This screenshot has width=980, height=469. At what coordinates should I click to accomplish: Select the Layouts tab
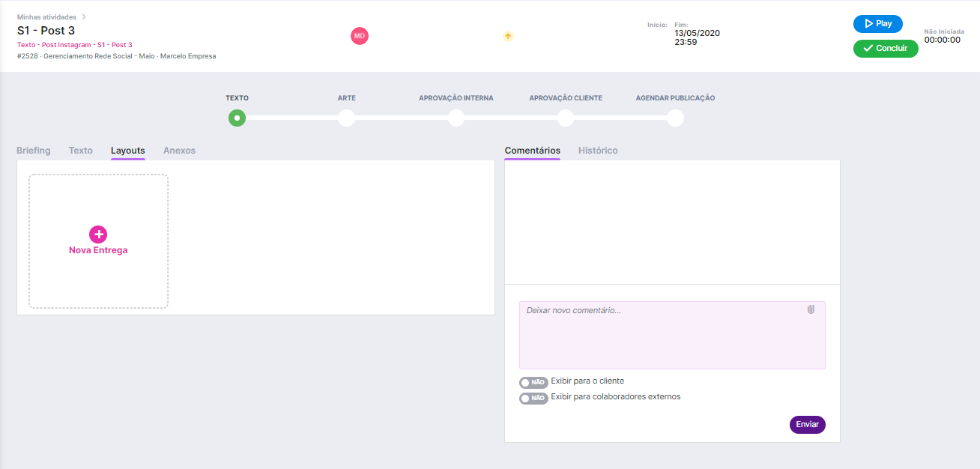point(128,151)
